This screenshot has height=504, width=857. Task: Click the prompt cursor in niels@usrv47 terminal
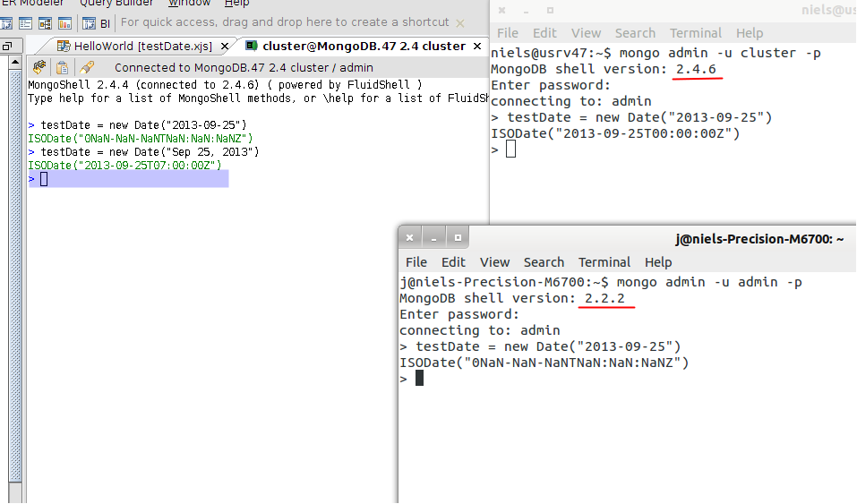click(510, 149)
